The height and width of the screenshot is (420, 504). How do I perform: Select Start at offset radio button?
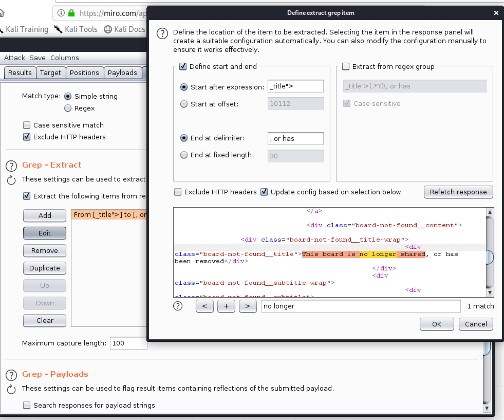(x=184, y=104)
